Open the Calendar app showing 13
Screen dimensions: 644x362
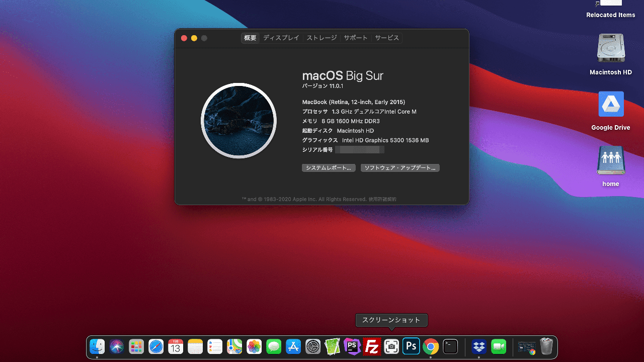coord(176,346)
